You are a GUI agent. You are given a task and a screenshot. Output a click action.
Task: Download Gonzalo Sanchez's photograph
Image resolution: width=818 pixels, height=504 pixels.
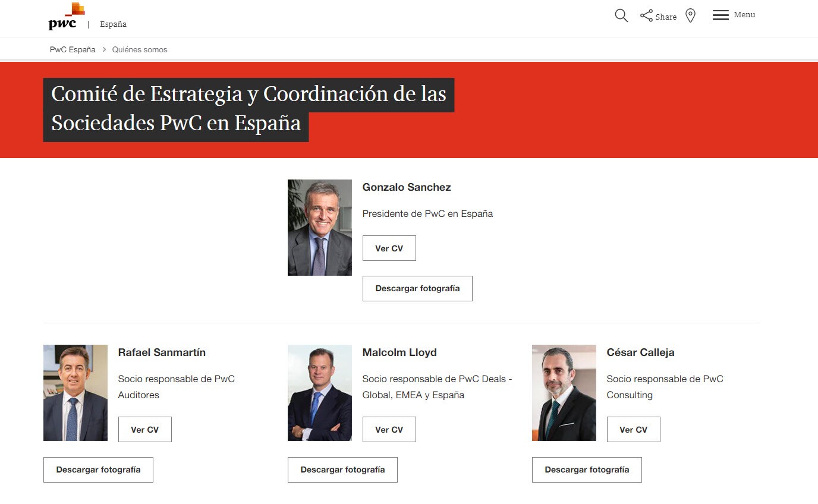[x=417, y=288]
